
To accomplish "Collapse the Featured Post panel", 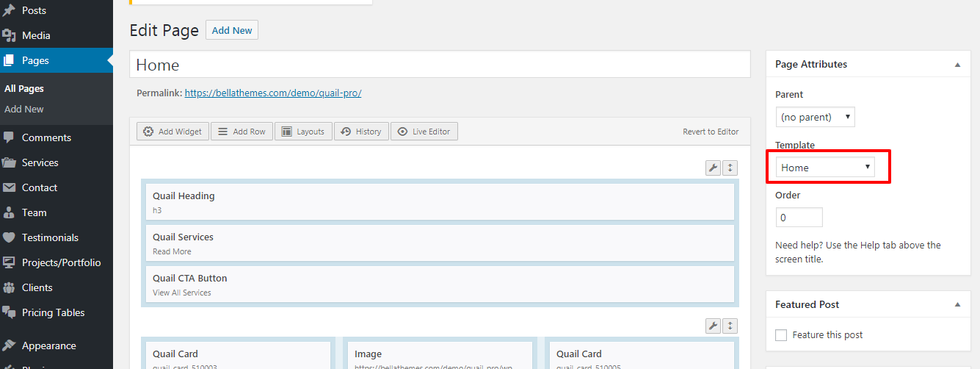I will click(957, 305).
